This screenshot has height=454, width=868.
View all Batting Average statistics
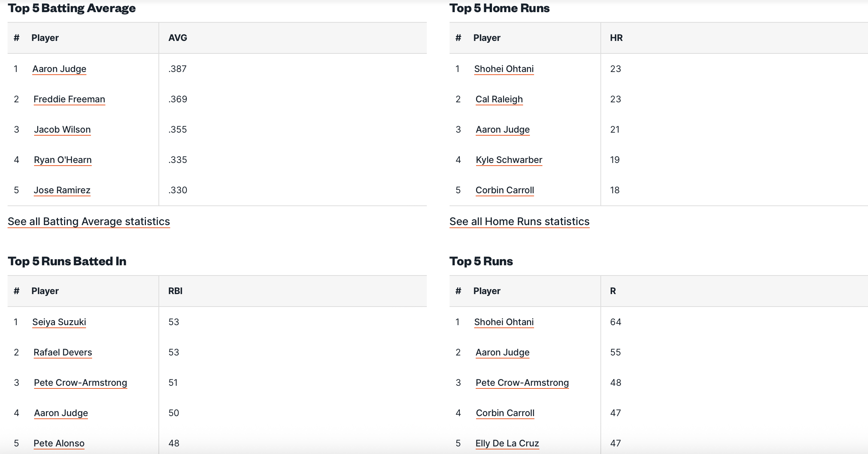click(89, 222)
